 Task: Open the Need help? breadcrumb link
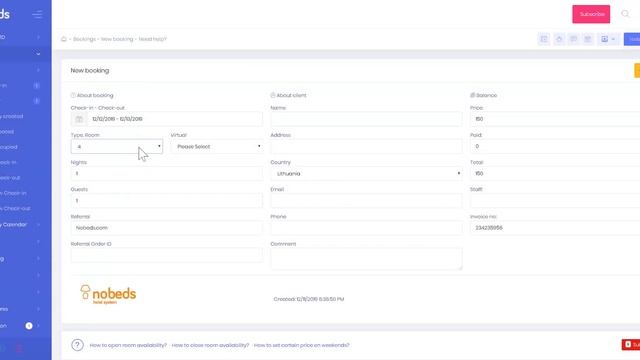[153, 39]
